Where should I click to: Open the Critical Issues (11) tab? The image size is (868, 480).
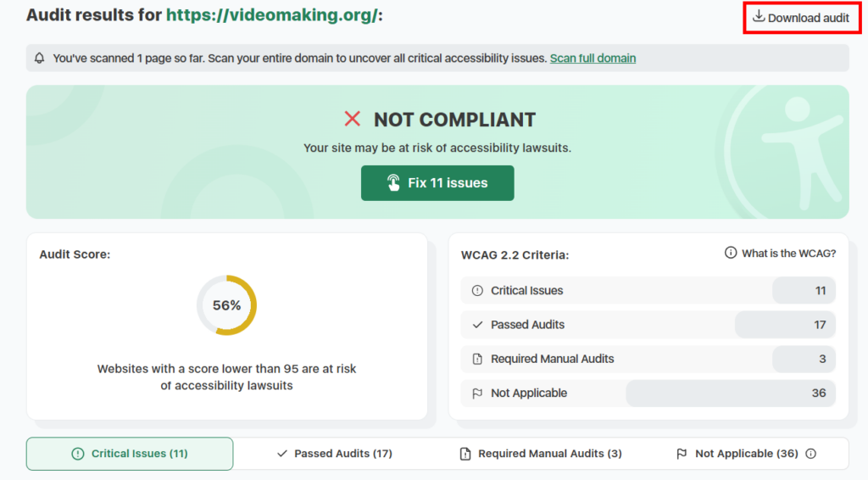pyautogui.click(x=130, y=454)
